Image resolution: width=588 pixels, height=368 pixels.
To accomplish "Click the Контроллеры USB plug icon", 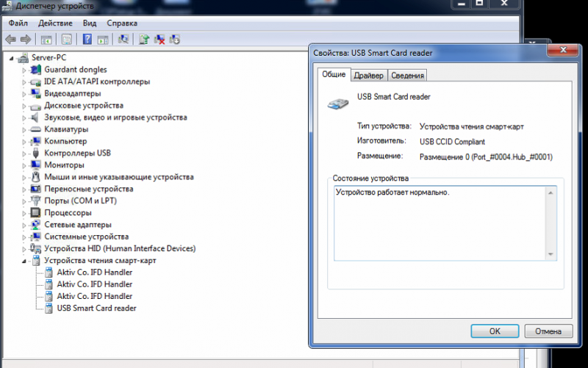I will point(35,153).
